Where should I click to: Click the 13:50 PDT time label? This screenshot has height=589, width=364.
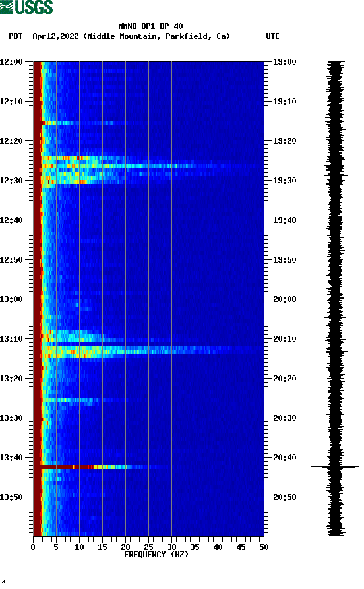coord(11,497)
